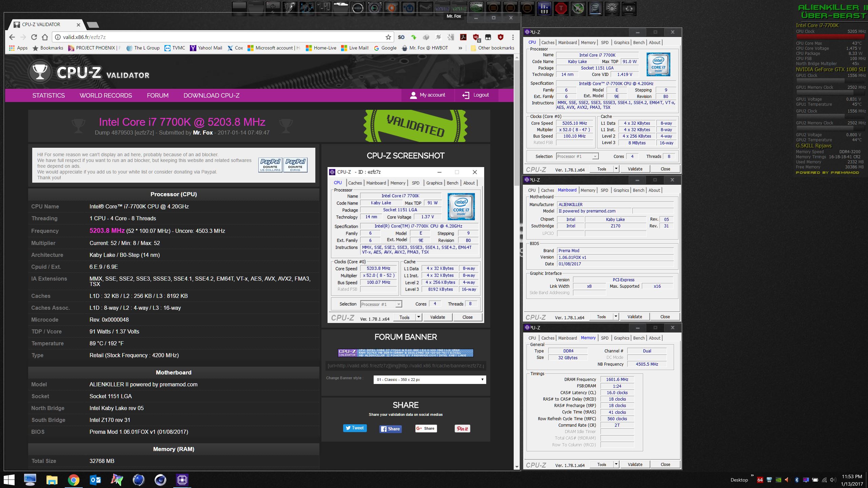Open the Chrome three-dot menu
This screenshot has height=488, width=868.
click(x=513, y=37)
